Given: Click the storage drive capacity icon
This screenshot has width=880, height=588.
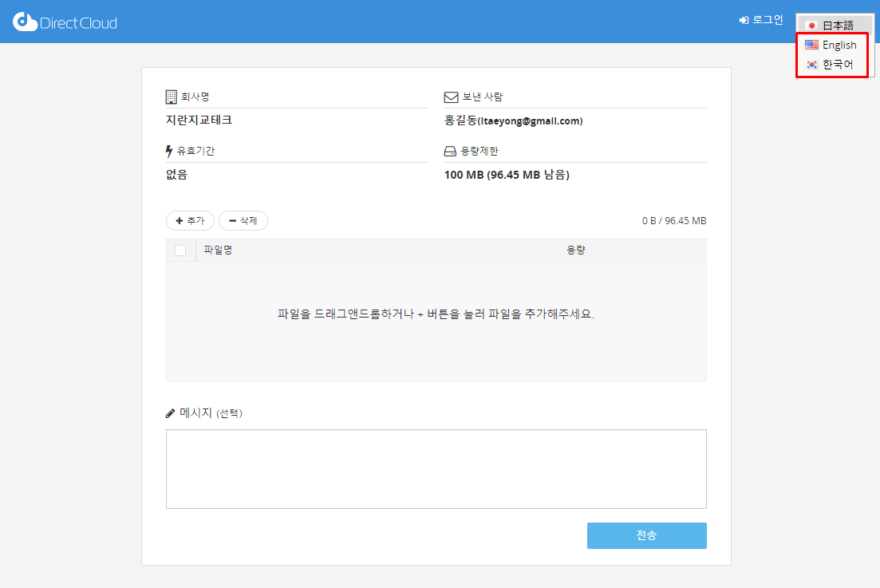Looking at the screenshot, I should pos(451,152).
